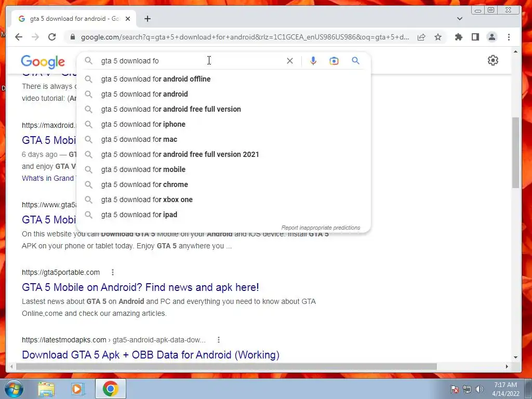Click the 'What's in Grand' sitelink
The width and height of the screenshot is (532, 399).
(x=48, y=179)
